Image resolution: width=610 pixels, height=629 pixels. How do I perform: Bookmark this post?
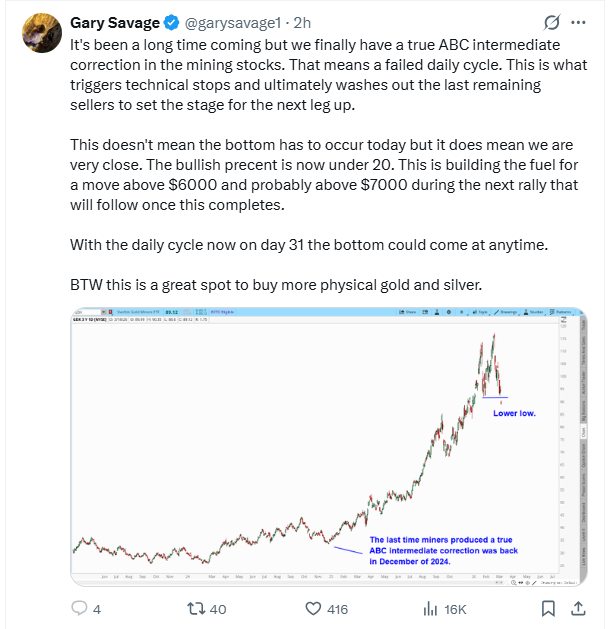tap(548, 607)
